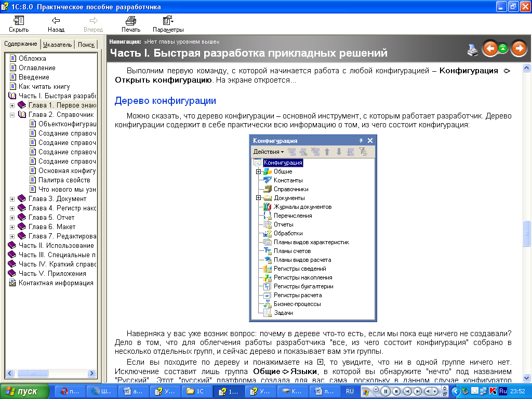The image size is (532, 399).
Task: Click the contents panel horizontal scrollbar thumb
Action: point(33,373)
